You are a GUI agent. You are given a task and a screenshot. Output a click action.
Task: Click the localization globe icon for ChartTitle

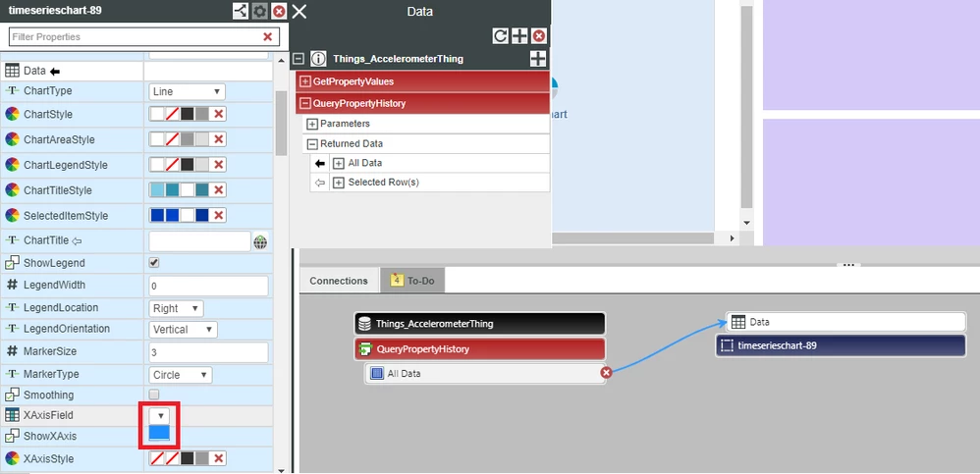click(260, 241)
